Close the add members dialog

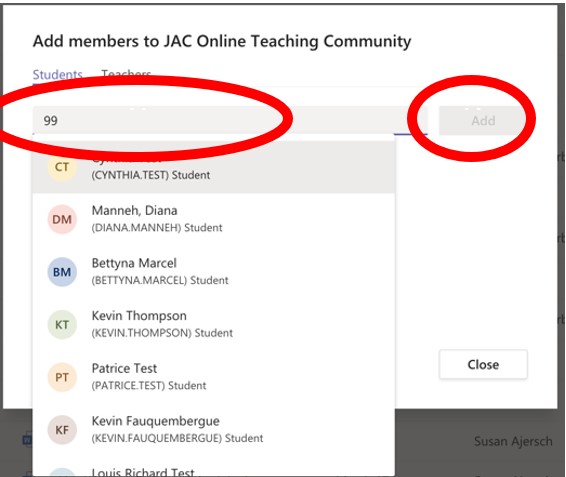[483, 364]
